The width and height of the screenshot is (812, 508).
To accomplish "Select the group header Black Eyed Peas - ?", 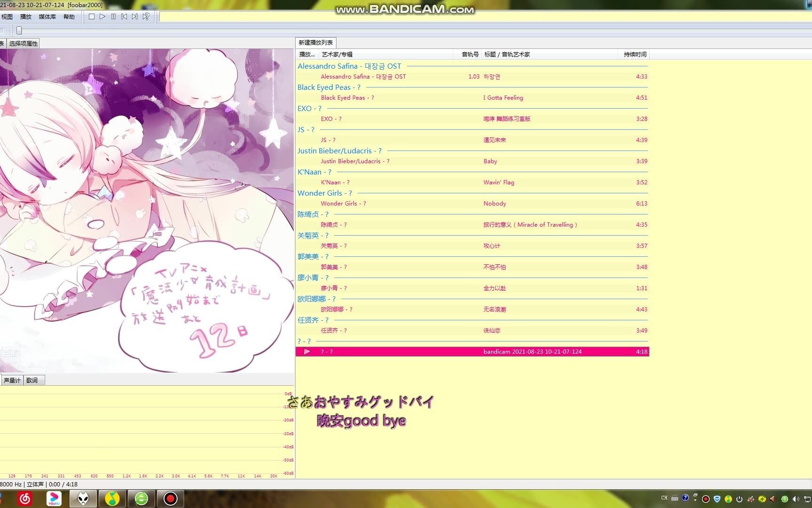I will [x=329, y=87].
